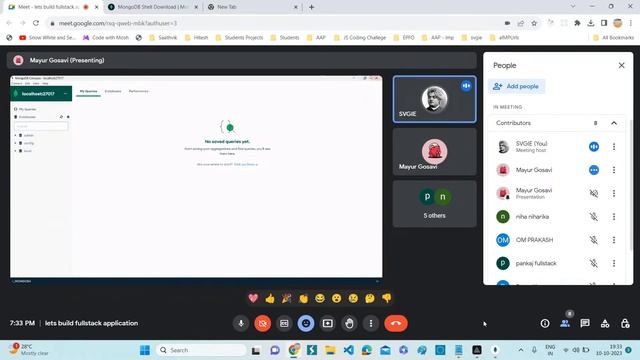This screenshot has height=360, width=640.
Task: Click My Queries tab in presented Compass
Action: pyautogui.click(x=89, y=91)
